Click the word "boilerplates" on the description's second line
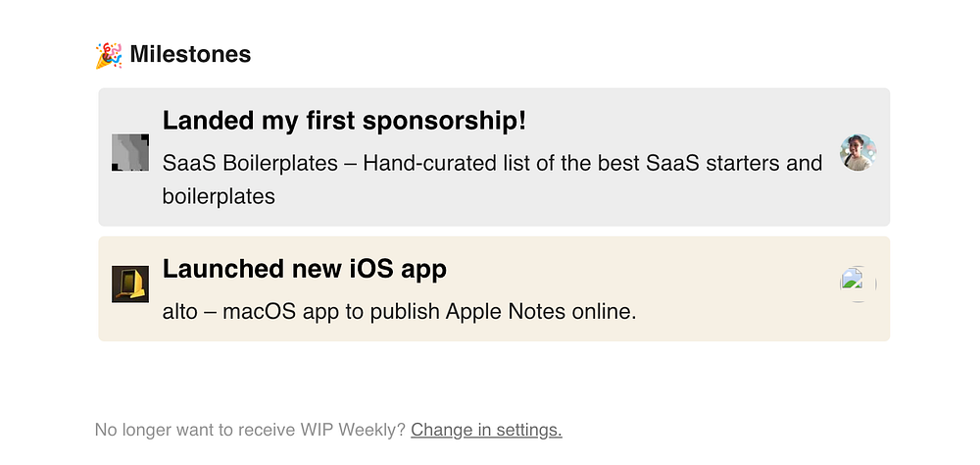980x465 pixels. pyautogui.click(x=219, y=196)
